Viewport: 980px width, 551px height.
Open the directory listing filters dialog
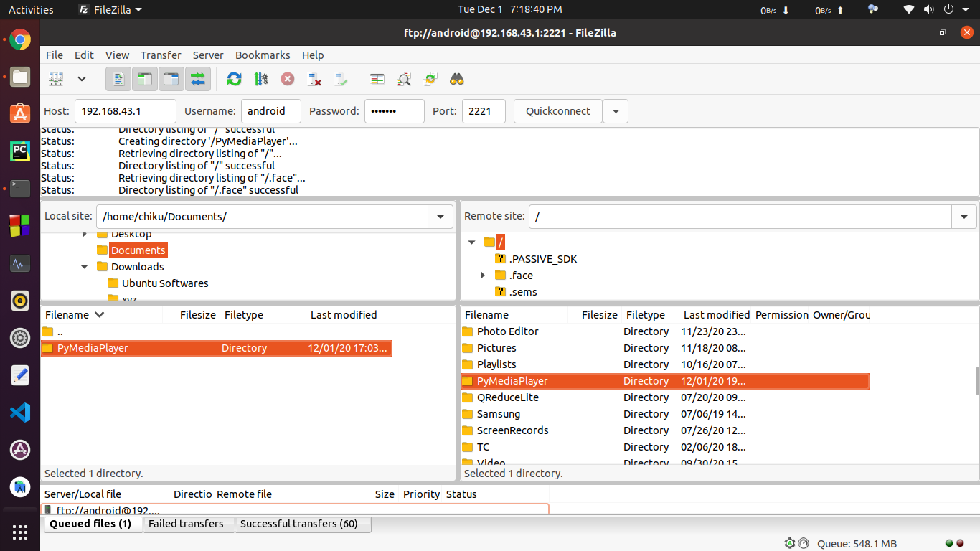(x=377, y=79)
